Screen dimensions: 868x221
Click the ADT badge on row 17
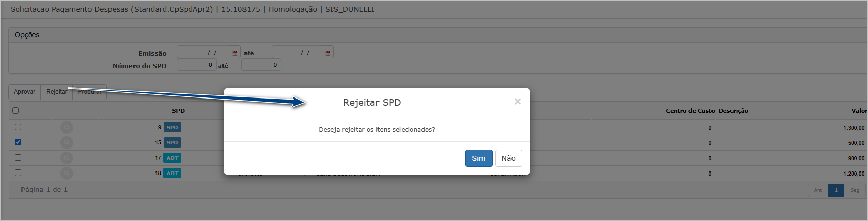(172, 158)
